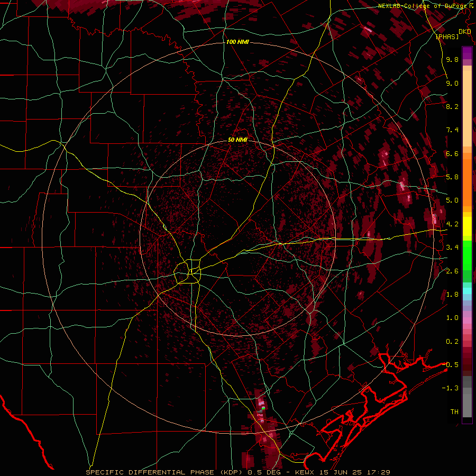Click the 100 NMI range ring label

click(237, 42)
